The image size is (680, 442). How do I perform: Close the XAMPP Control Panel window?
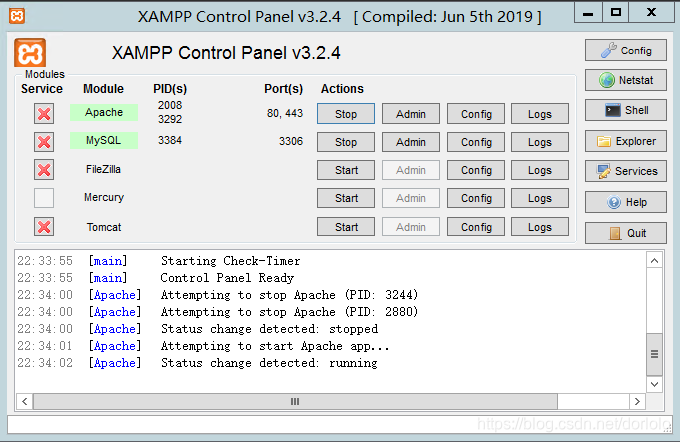(651, 13)
